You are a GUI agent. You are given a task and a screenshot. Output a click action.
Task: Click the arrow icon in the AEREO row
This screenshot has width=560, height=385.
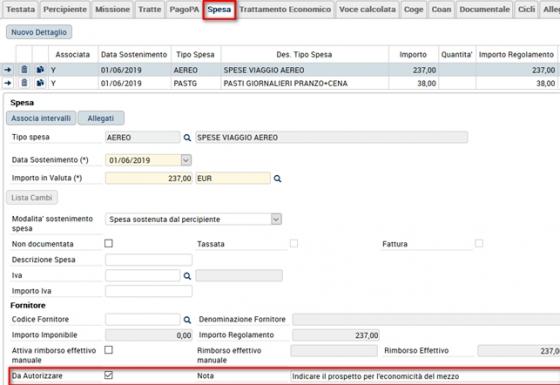point(8,70)
